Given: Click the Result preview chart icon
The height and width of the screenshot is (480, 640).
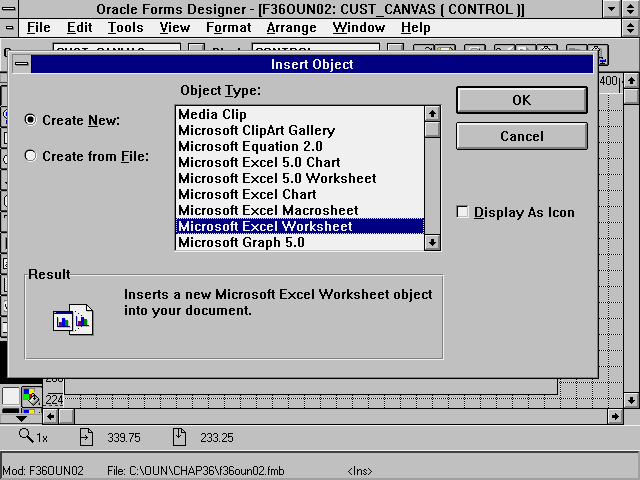Looking at the screenshot, I should tap(72, 318).
